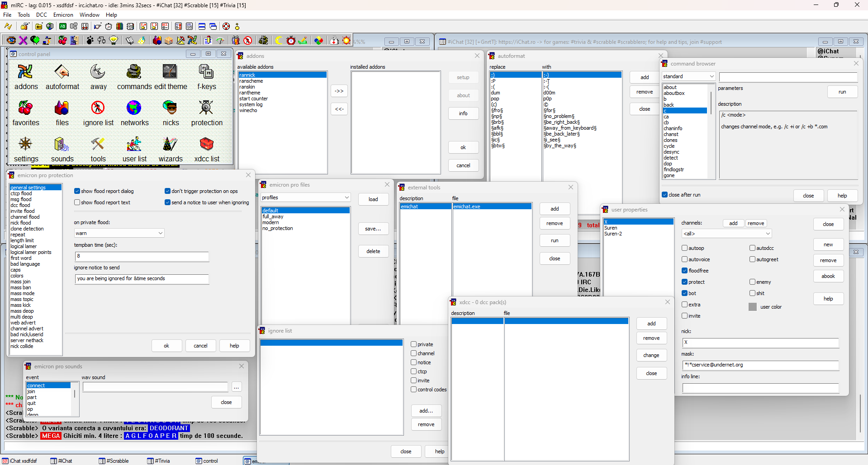Click run button in command browser
The height and width of the screenshot is (465, 868).
point(842,92)
